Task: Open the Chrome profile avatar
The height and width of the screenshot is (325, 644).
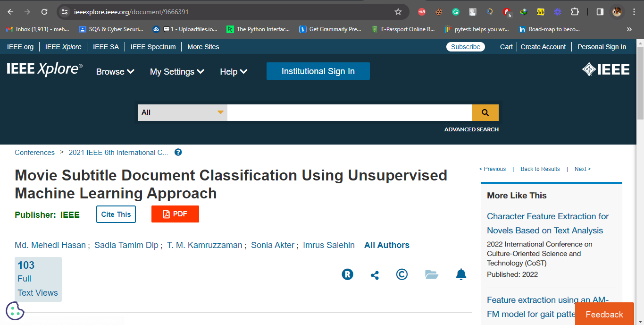Action: (617, 12)
